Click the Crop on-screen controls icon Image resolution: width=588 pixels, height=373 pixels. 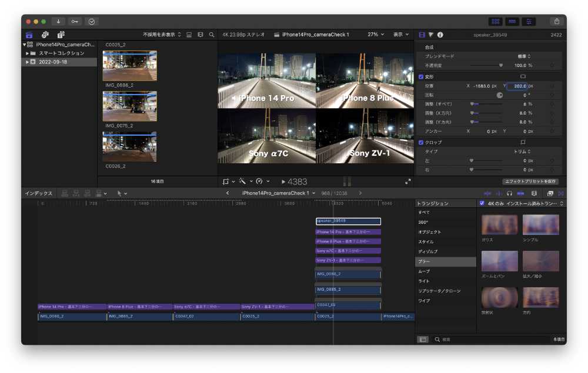(523, 142)
